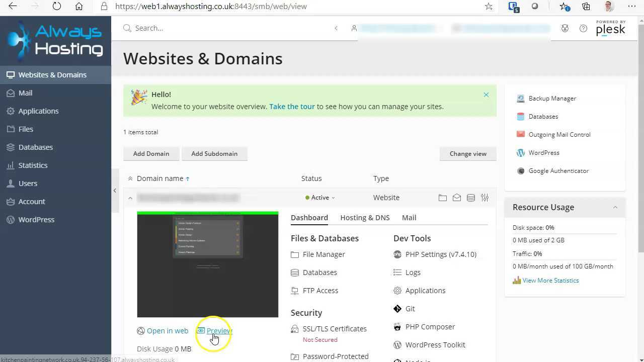Click the Add Domain button
The height and width of the screenshot is (362, 644).
point(151,154)
